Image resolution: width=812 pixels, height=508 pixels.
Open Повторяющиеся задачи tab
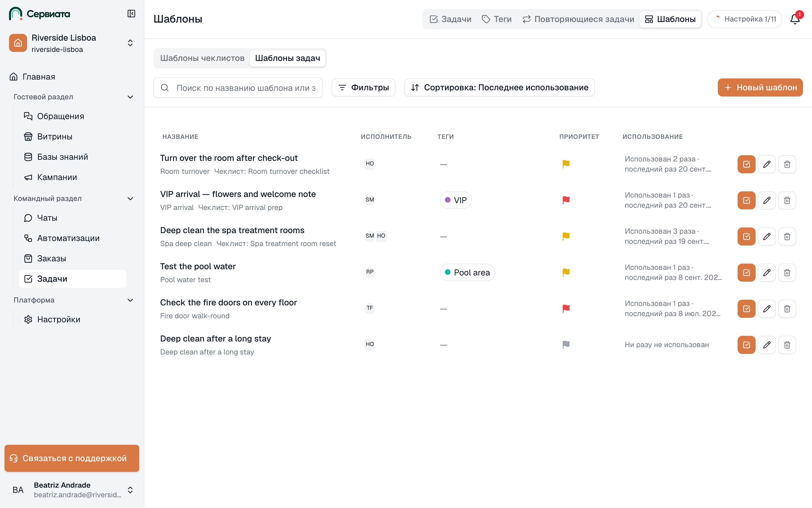pos(578,19)
